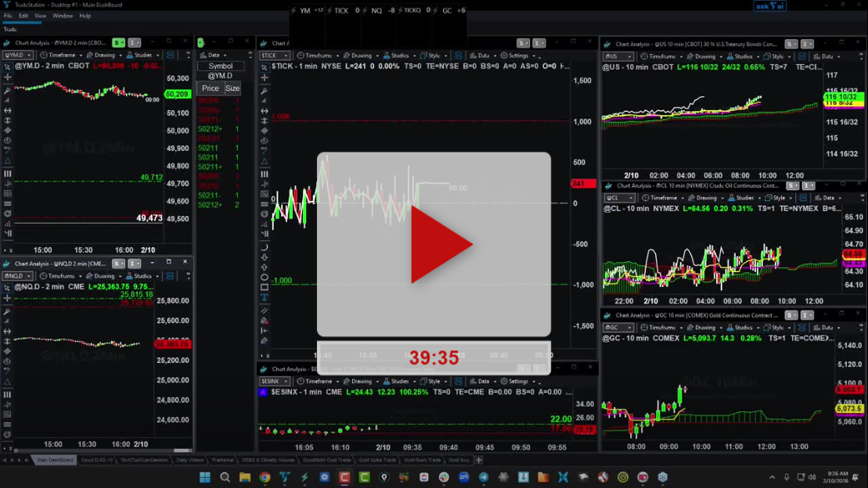Click the Size column header button
Viewport: 868px width, 488px height.
click(x=232, y=88)
